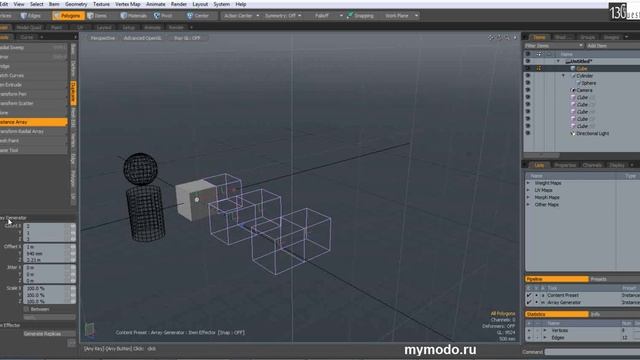640x360 pixels.
Task: Open the Layout menu
Action: (200, 4)
